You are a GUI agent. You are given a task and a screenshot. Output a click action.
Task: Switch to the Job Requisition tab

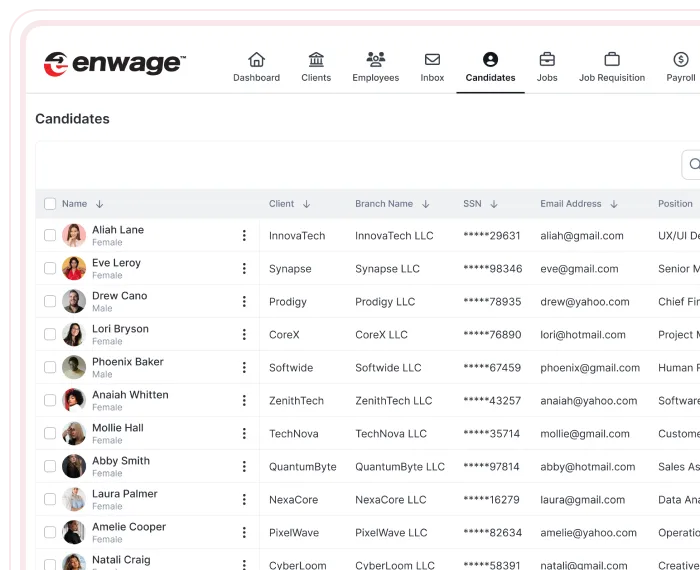[x=612, y=67]
